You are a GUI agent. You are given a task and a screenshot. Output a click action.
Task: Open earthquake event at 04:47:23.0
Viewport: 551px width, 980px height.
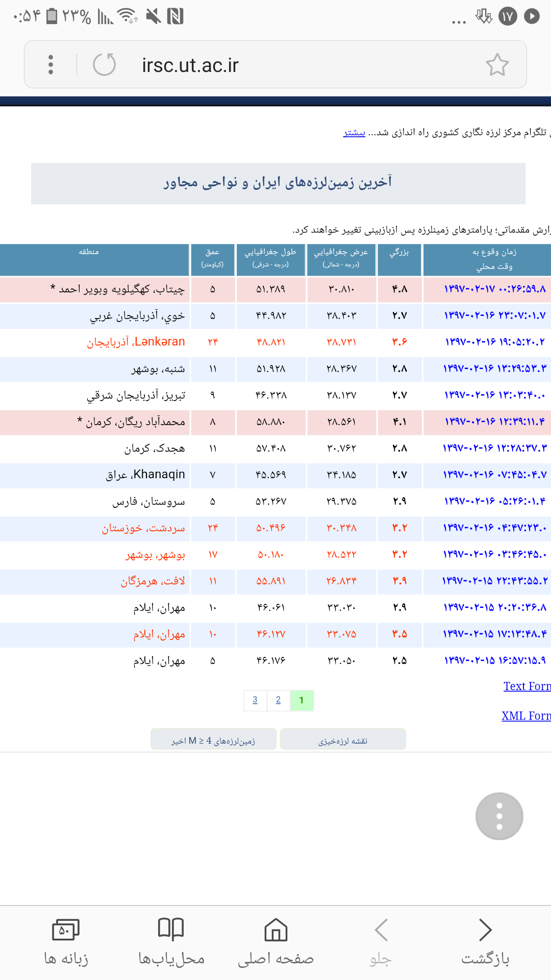tap(495, 528)
